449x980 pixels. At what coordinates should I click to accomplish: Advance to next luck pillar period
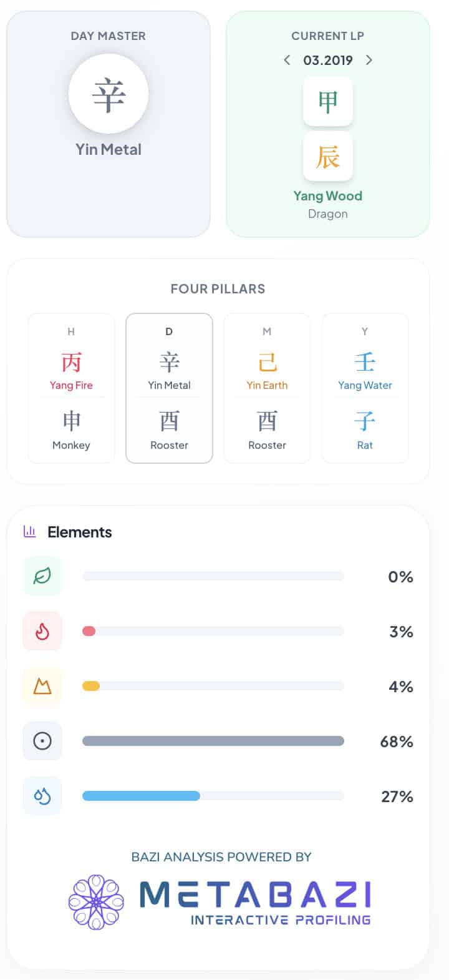tap(369, 60)
